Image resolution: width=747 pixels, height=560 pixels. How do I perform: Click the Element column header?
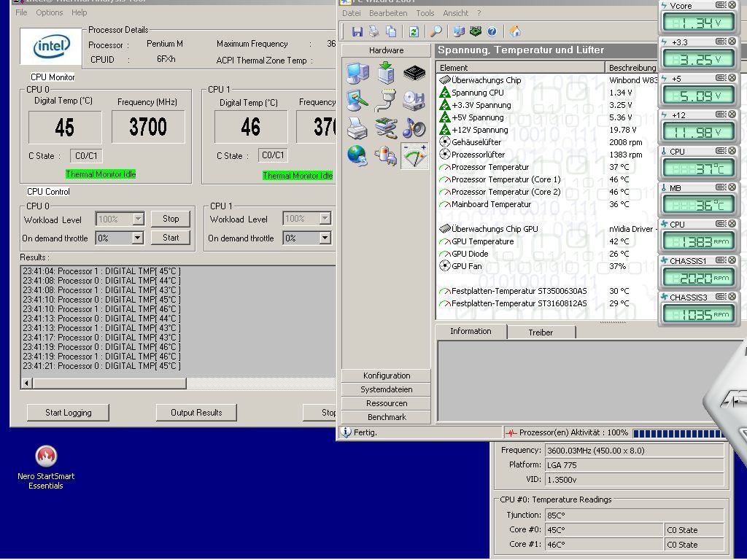pos(520,68)
